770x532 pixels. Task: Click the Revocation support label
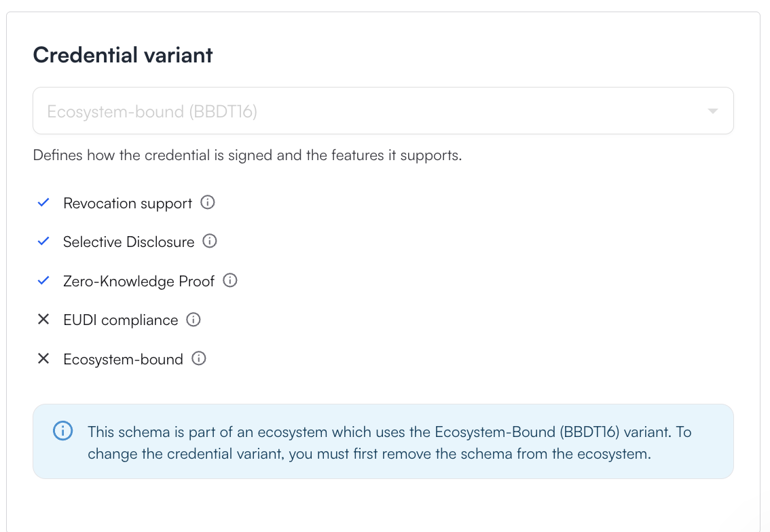(128, 204)
